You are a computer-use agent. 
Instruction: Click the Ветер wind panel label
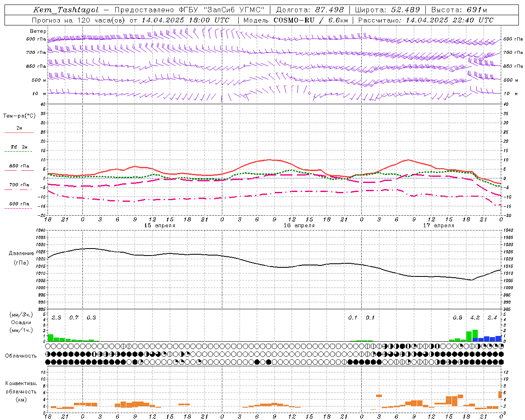point(38,31)
